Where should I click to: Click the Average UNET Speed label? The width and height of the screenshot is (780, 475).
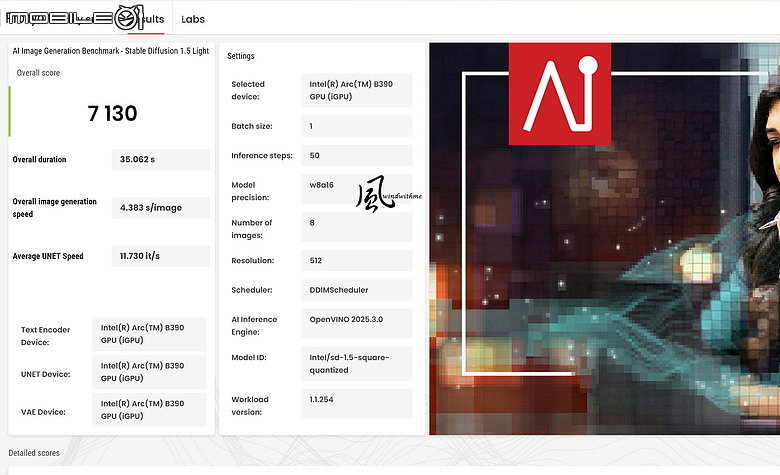(48, 256)
